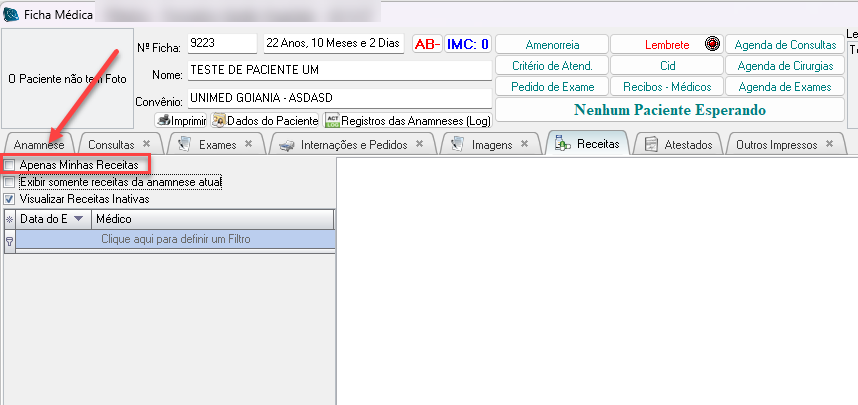858x405 pixels.
Task: Click the red Lembrete alert icon
Action: (x=712, y=44)
